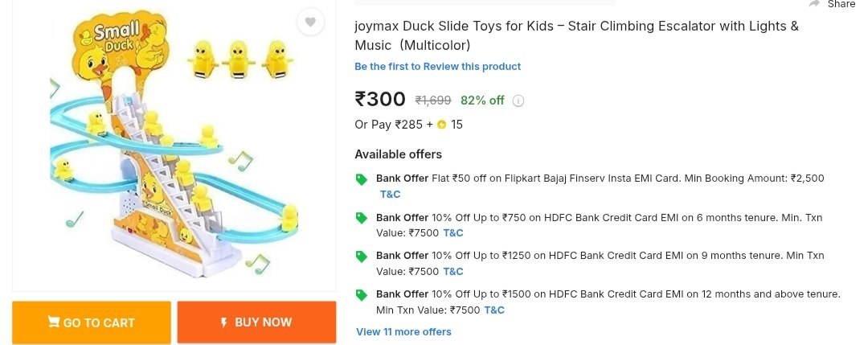
Task: Click the tag icon for Bajaj Finserv offer
Action: [362, 179]
